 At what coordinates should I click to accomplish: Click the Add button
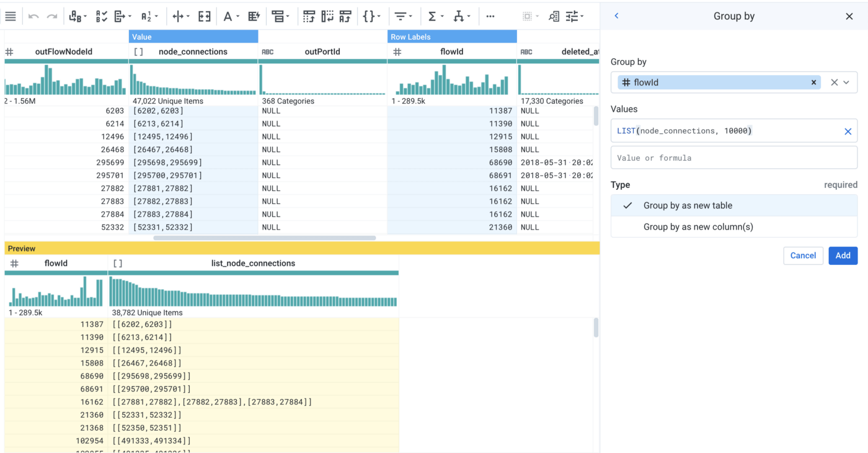[x=843, y=256]
